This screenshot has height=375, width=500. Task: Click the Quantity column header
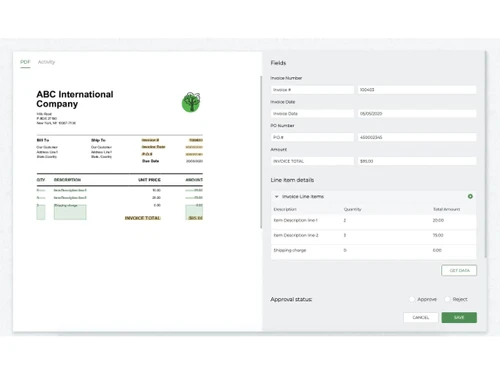pyautogui.click(x=352, y=209)
